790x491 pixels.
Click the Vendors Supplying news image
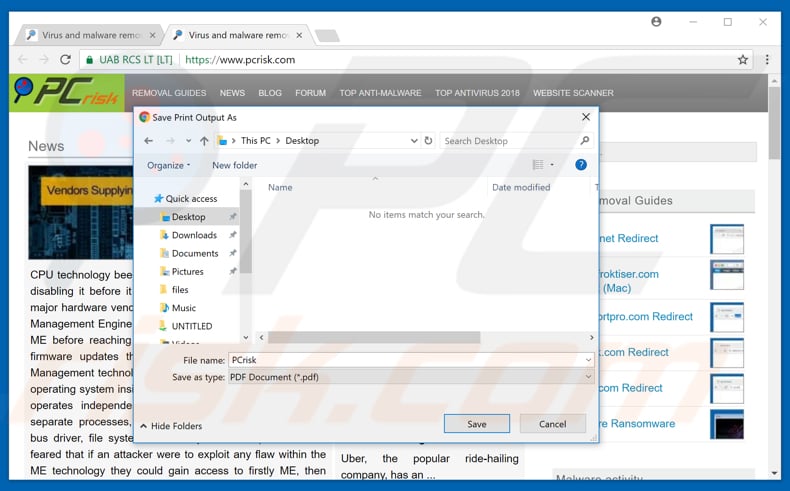81,212
